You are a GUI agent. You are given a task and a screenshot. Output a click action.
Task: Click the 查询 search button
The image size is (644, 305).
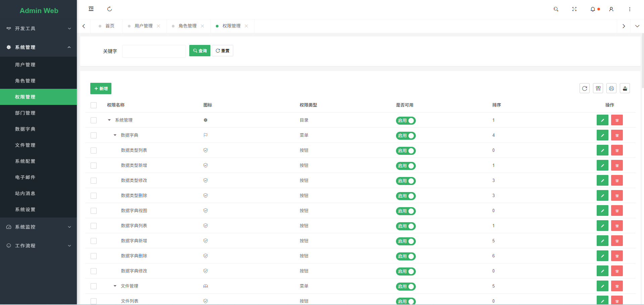click(x=200, y=51)
